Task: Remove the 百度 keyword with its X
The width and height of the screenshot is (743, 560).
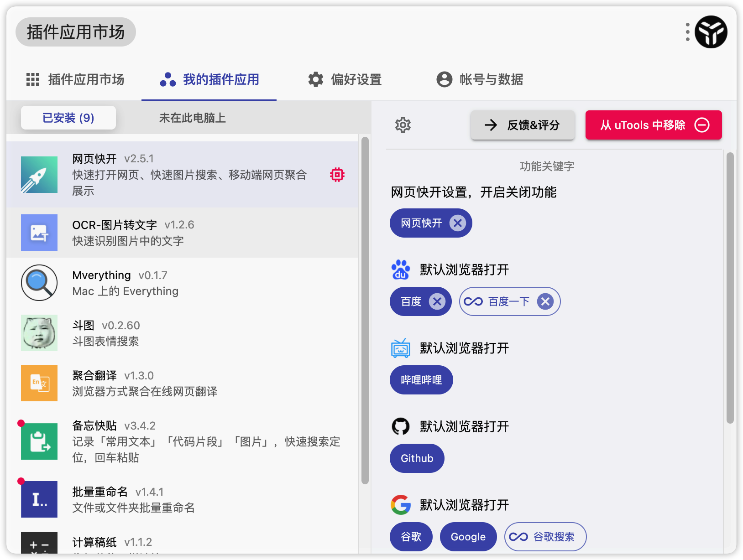Action: [437, 301]
